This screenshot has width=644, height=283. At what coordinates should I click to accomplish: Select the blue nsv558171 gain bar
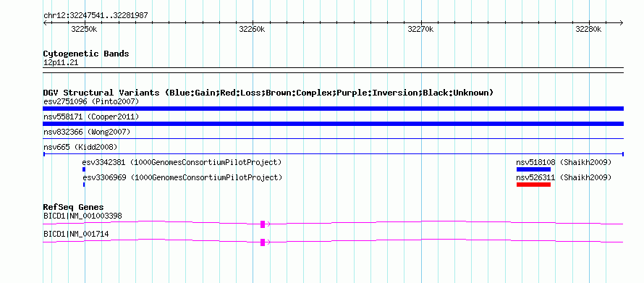333,124
